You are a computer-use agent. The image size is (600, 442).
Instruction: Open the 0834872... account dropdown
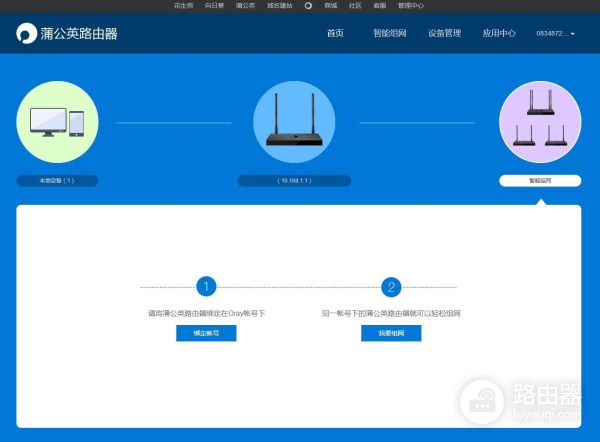[x=555, y=34]
